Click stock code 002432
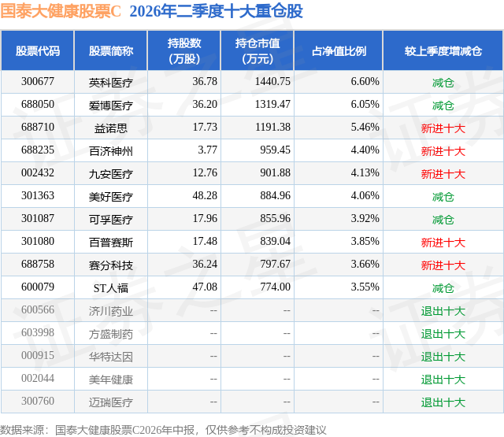This screenshot has height=437, width=504. tap(38, 173)
